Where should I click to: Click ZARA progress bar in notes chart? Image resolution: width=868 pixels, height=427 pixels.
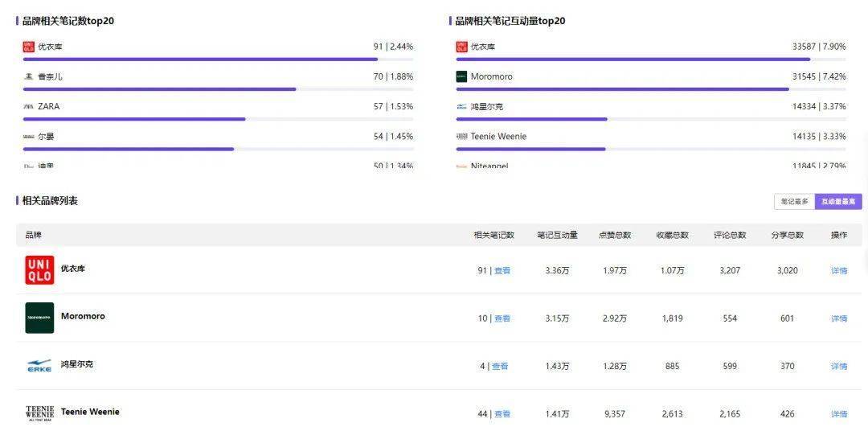pos(218,119)
